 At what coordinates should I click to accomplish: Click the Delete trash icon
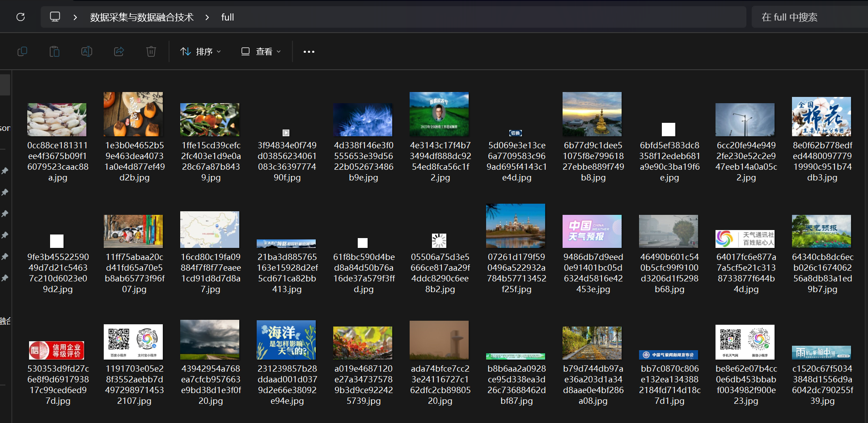pos(151,51)
